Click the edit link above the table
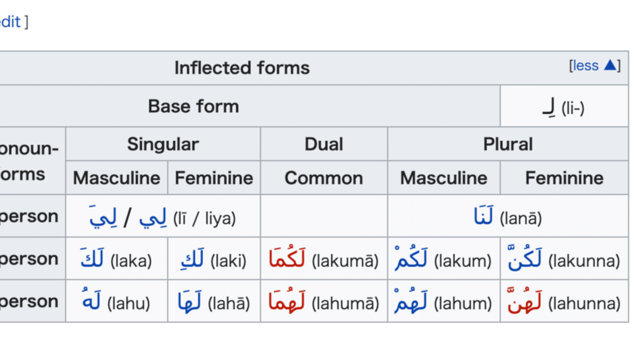644x337 pixels. click(x=10, y=22)
